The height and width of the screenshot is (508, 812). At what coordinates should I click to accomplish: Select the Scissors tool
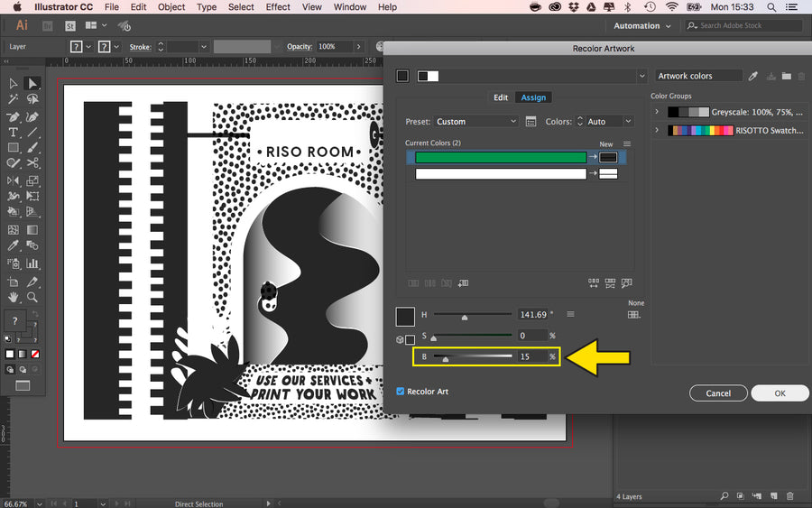coord(32,163)
